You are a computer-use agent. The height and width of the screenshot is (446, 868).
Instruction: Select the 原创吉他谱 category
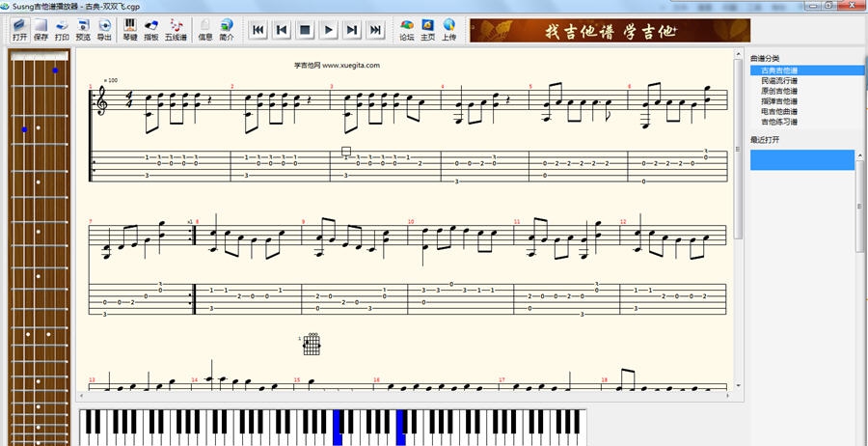pyautogui.click(x=779, y=91)
